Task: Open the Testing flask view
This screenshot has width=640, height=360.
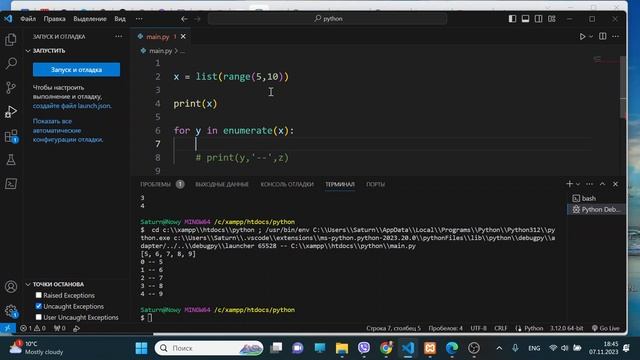Action: (11, 160)
